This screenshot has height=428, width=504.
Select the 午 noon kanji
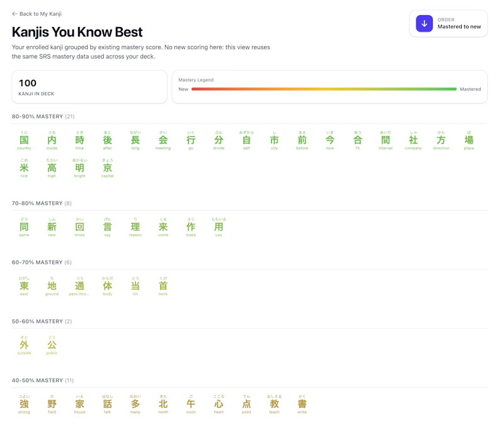point(191,404)
